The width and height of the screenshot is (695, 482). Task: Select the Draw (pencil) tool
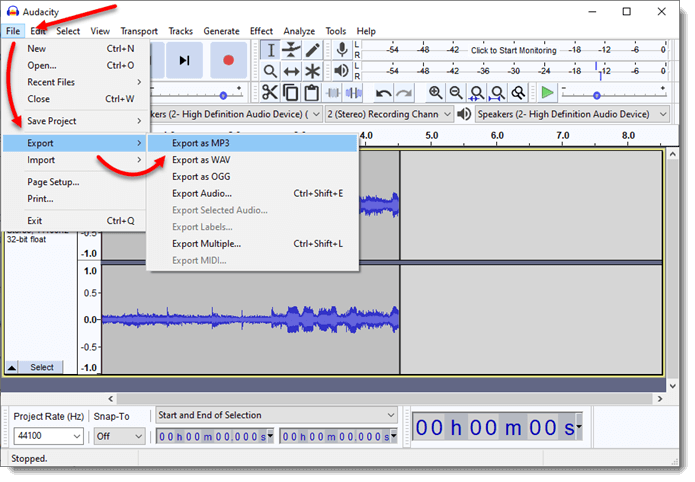pos(312,50)
